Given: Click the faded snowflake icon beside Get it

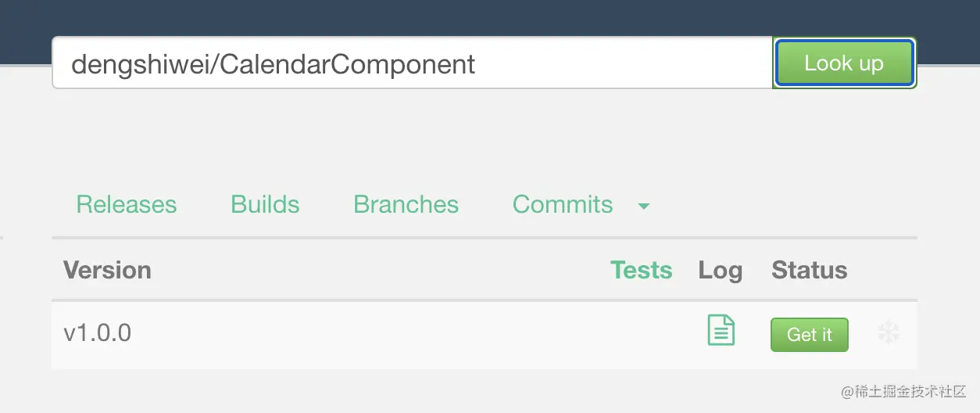Looking at the screenshot, I should click(889, 333).
